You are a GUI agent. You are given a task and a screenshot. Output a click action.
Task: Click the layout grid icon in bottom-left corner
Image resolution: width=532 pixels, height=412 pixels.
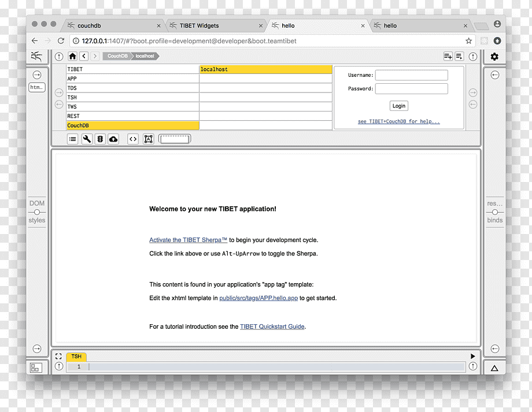(36, 368)
